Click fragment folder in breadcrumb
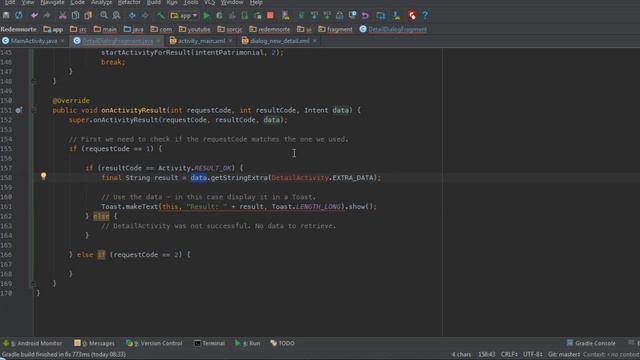640x360 pixels. pos(336,29)
